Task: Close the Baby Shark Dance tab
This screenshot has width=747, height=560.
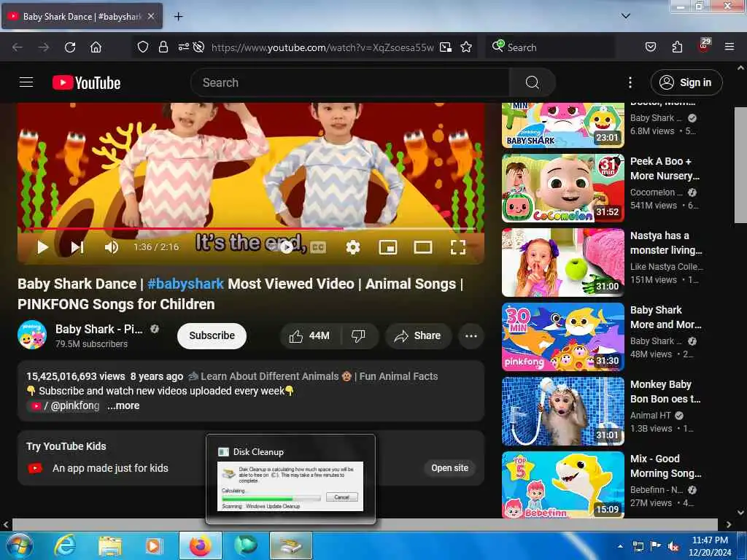Action: pos(151,16)
